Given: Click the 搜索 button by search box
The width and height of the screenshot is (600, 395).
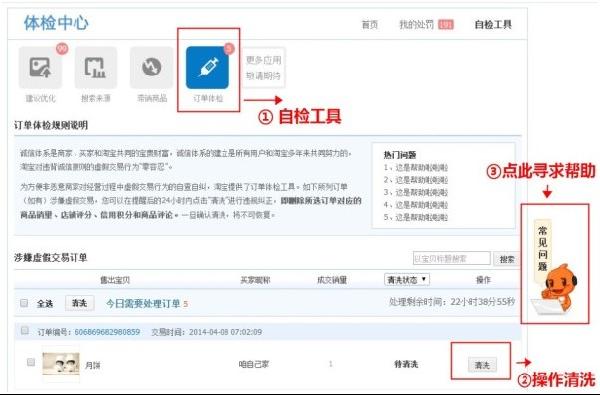Looking at the screenshot, I should (507, 259).
